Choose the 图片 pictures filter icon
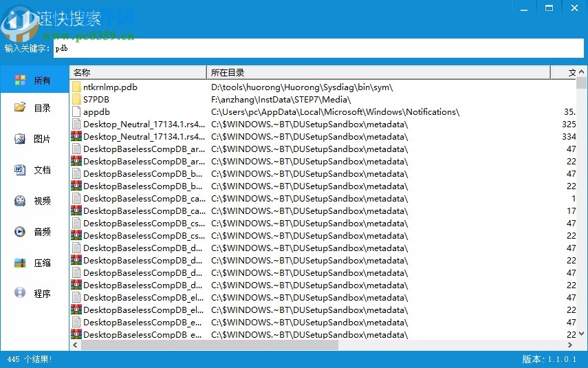This screenshot has height=368, width=588. [20, 139]
